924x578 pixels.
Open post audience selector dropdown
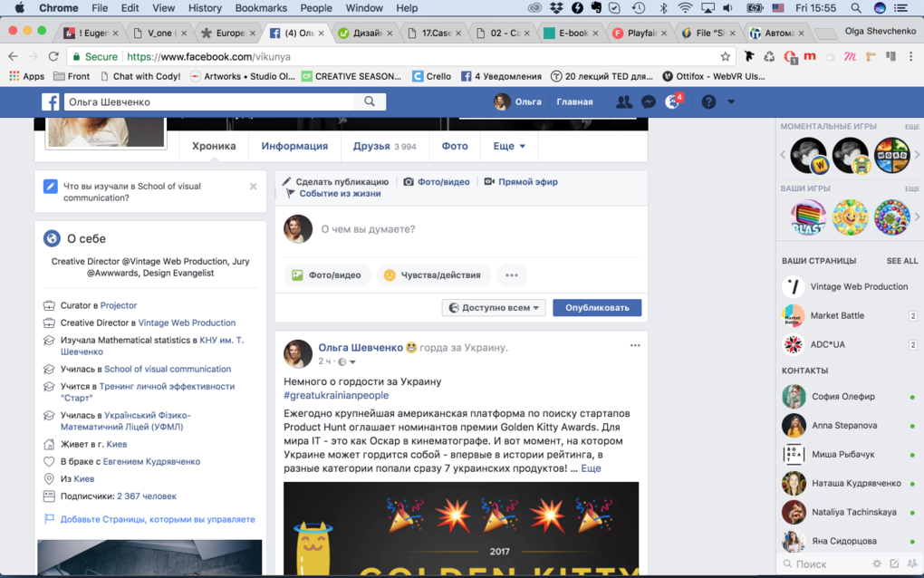pyautogui.click(x=346, y=361)
